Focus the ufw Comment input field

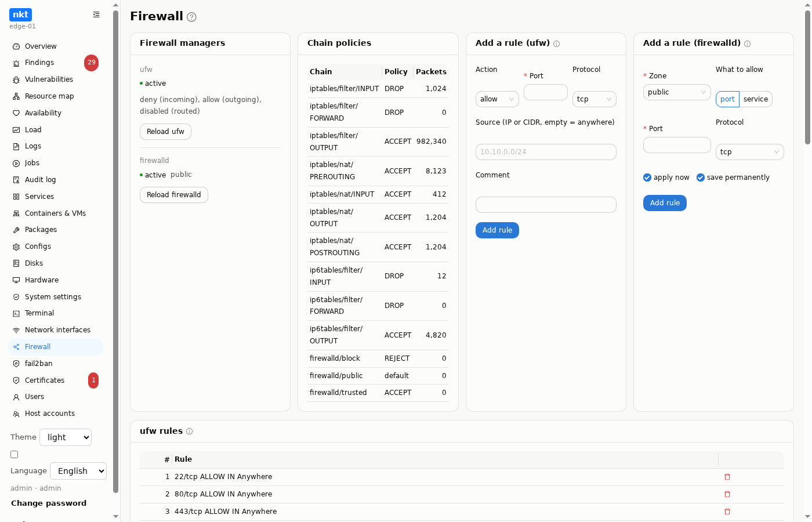(546, 205)
